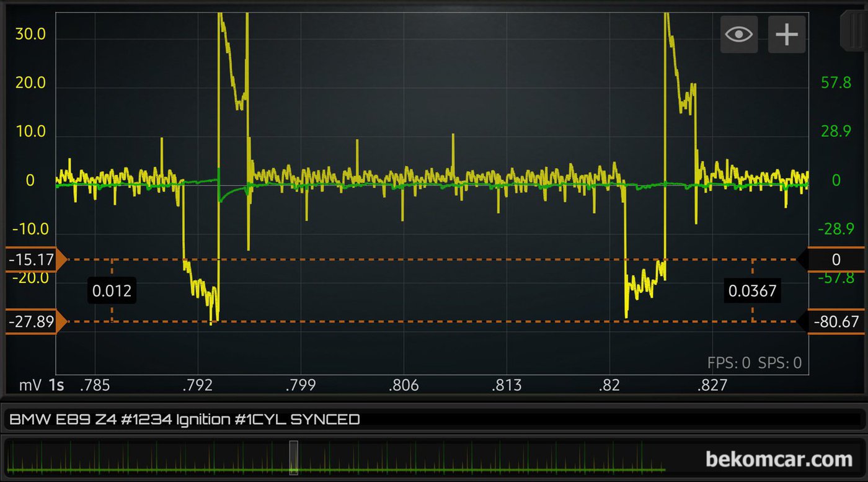Image resolution: width=868 pixels, height=482 pixels.
Task: Click the FPS: 0 SPS: 0 readout
Action: point(754,363)
